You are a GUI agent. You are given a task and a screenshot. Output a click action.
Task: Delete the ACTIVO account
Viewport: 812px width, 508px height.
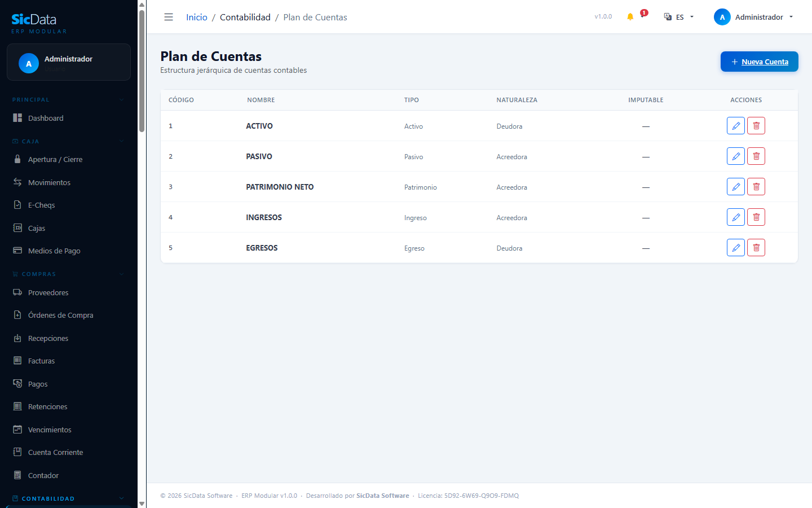[756, 126]
